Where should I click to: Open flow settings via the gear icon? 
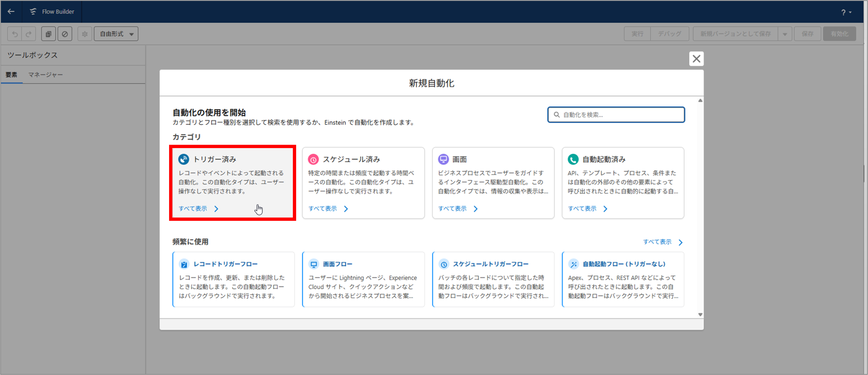[85, 34]
